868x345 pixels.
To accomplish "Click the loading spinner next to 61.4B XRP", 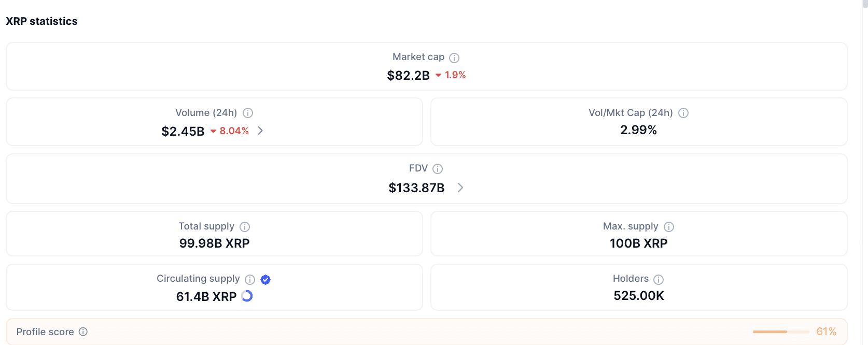I will pos(246,296).
